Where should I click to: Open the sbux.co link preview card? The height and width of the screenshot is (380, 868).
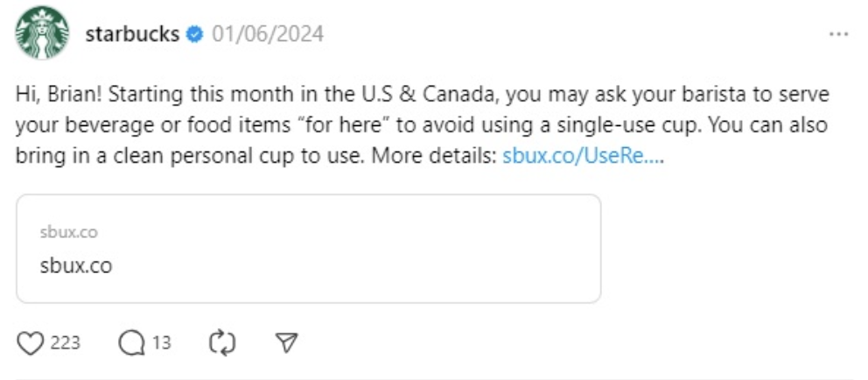308,249
